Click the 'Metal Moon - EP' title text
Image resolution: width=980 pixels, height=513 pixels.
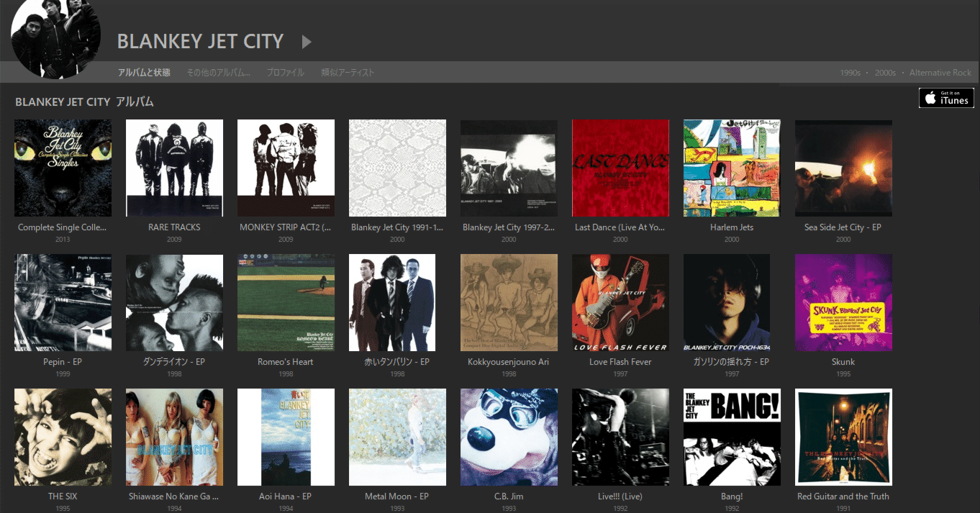point(397,496)
